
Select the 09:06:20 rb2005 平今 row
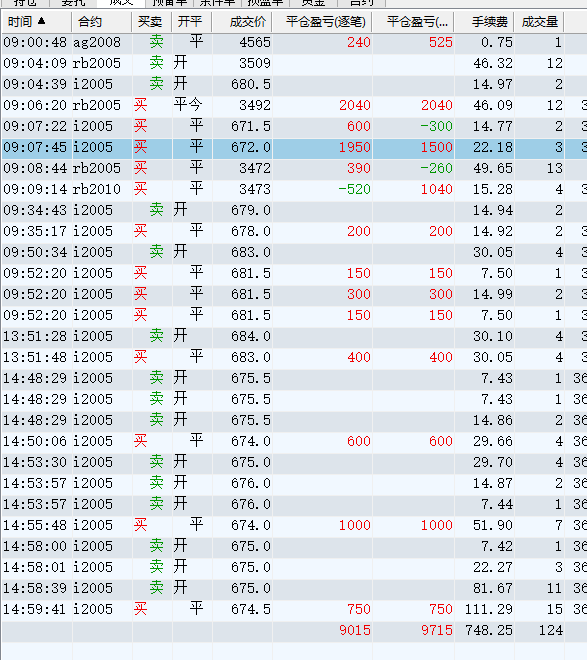(294, 106)
